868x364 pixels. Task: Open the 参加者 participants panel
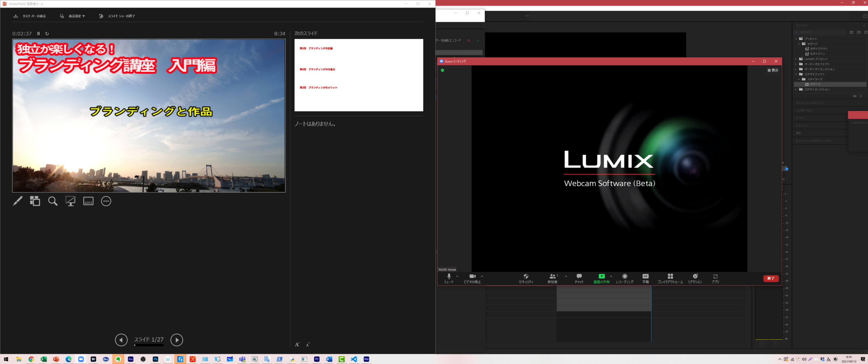pyautogui.click(x=552, y=278)
